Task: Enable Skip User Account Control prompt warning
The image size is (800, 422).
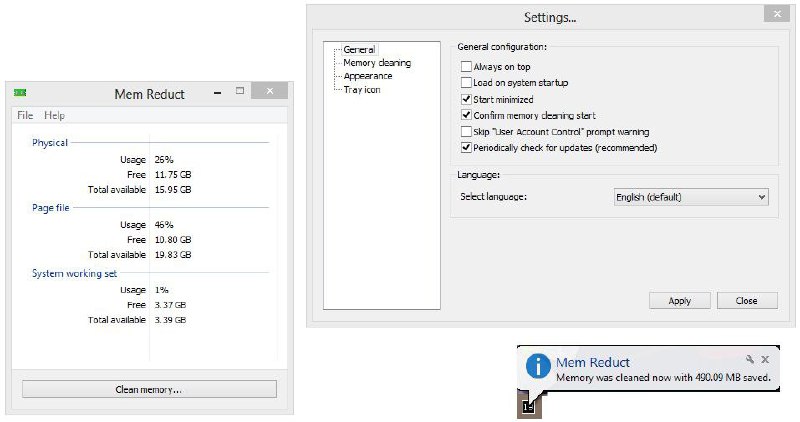Action: click(x=466, y=132)
